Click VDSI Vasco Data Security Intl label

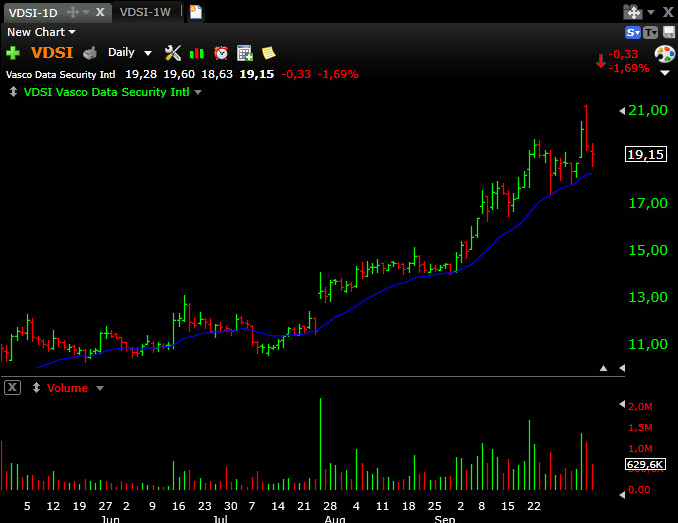coord(104,92)
